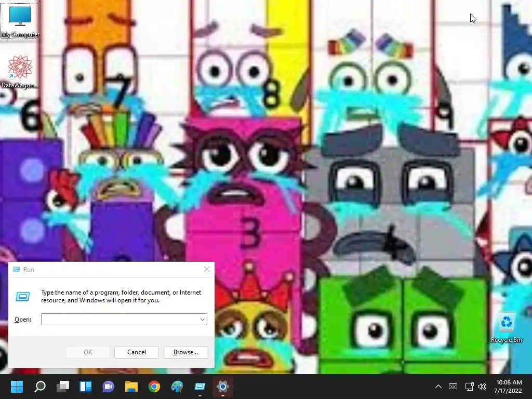The height and width of the screenshot is (399, 532).
Task: Open Task View on the taskbar
Action: coord(63,387)
